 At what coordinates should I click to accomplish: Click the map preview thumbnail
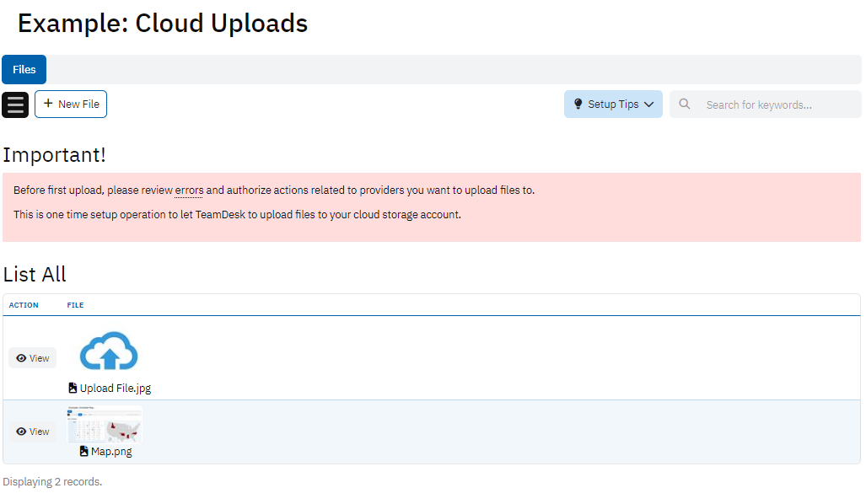105,425
